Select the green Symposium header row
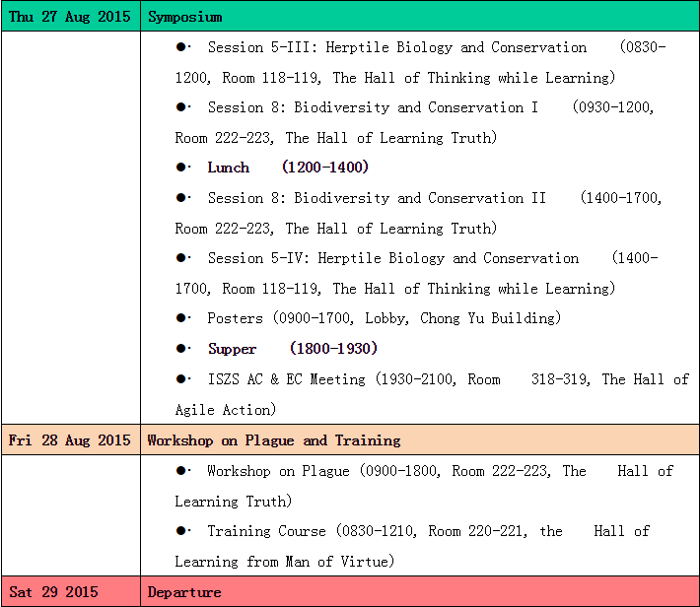The image size is (700, 607). 419,17
